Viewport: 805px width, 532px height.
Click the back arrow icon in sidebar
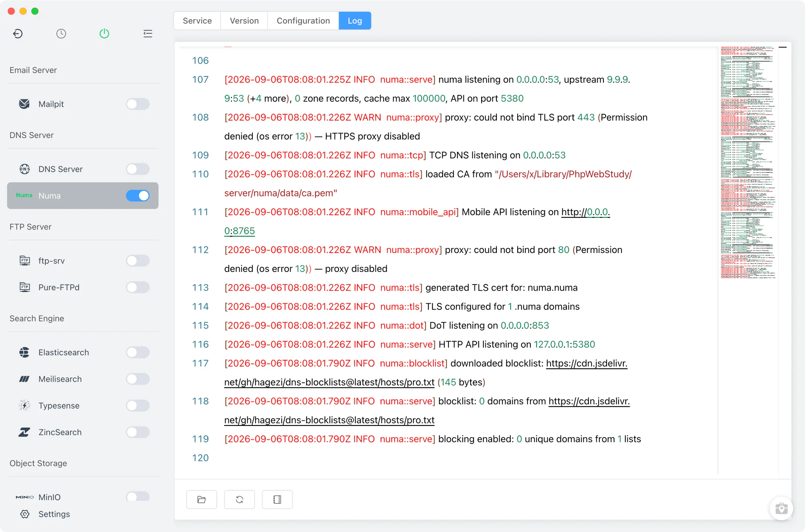coord(18,34)
